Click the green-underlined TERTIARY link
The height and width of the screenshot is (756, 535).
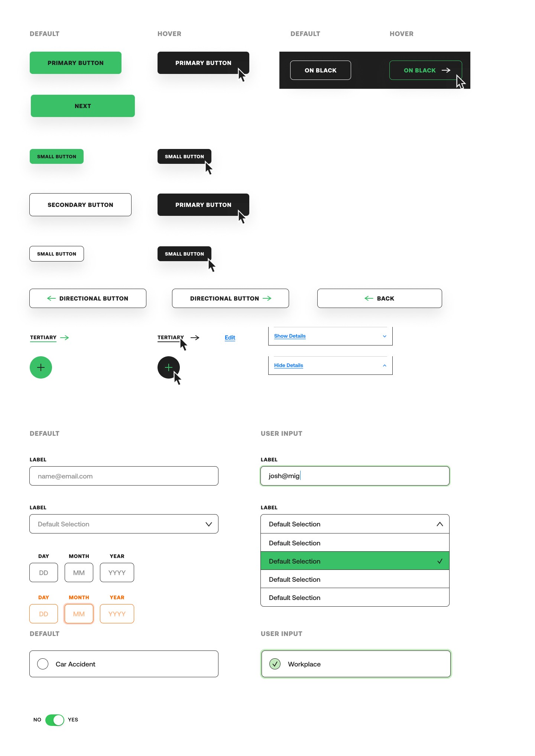(x=43, y=338)
